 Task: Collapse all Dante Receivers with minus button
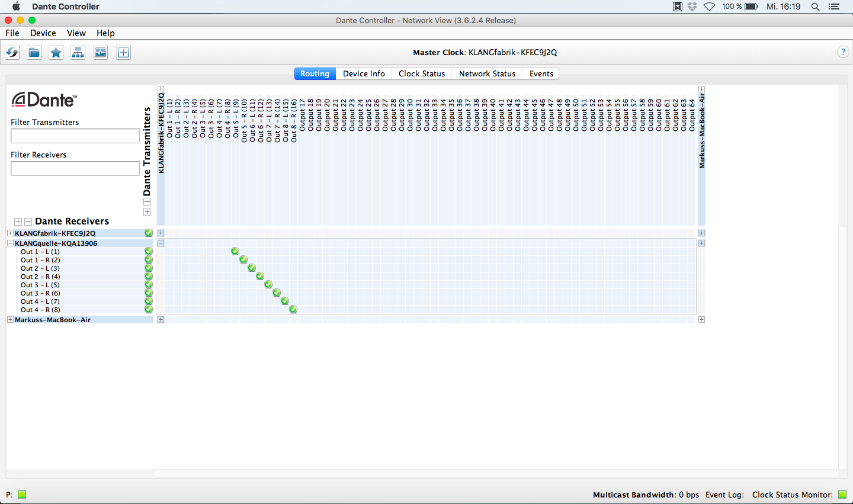point(28,221)
